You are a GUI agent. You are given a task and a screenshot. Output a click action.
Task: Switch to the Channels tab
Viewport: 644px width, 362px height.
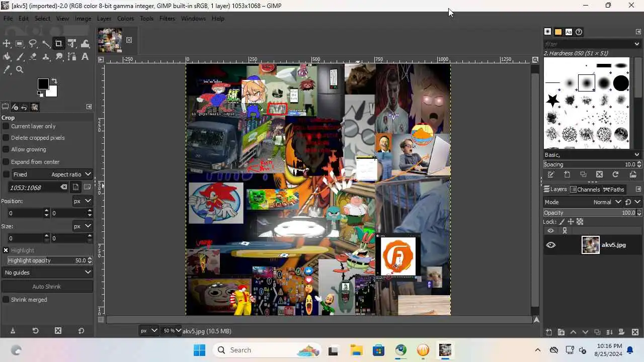pyautogui.click(x=585, y=190)
